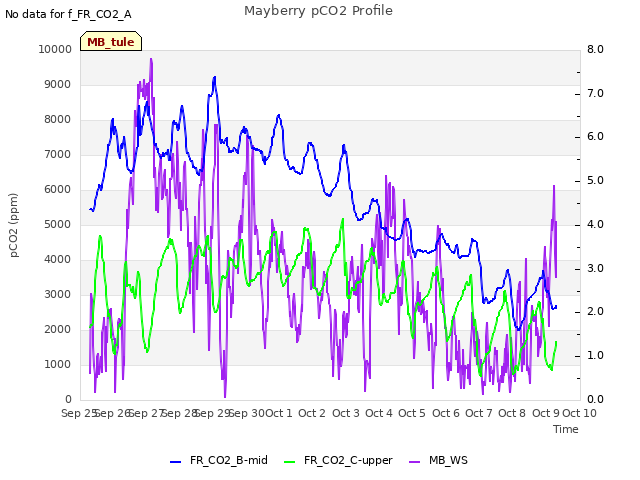The image size is (640, 480).
Task: Click the pCO2 (ppm) axis label
Action: point(13,225)
